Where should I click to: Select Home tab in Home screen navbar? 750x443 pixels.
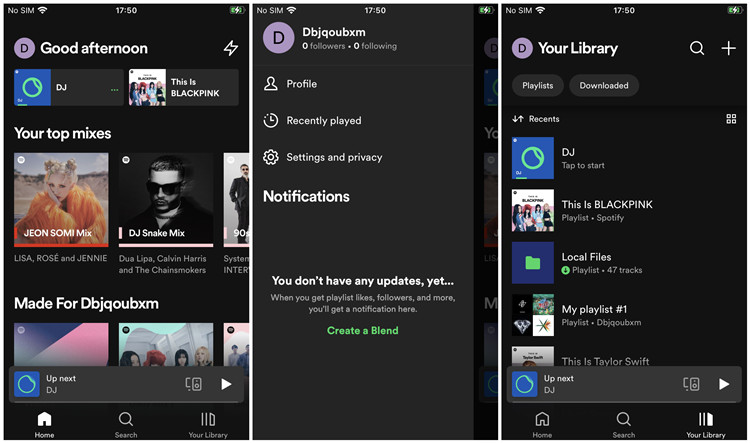pyautogui.click(x=44, y=424)
